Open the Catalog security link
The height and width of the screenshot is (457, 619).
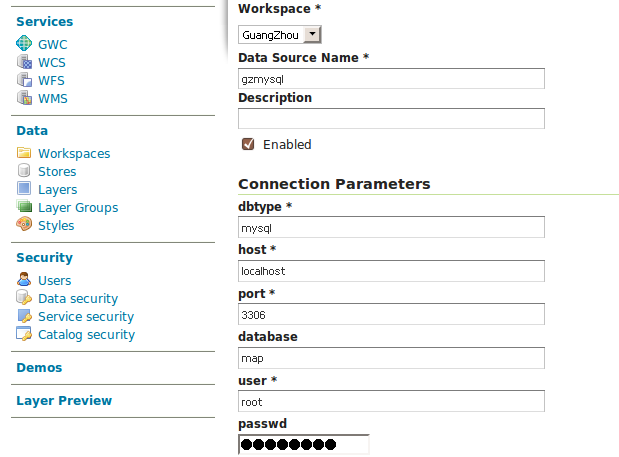point(86,335)
